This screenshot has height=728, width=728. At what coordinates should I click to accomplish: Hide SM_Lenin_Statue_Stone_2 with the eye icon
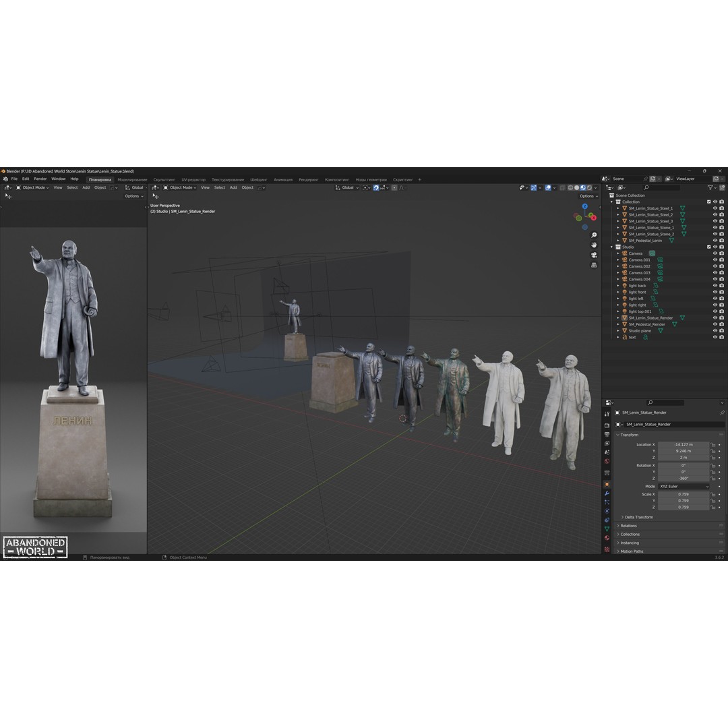(x=715, y=234)
